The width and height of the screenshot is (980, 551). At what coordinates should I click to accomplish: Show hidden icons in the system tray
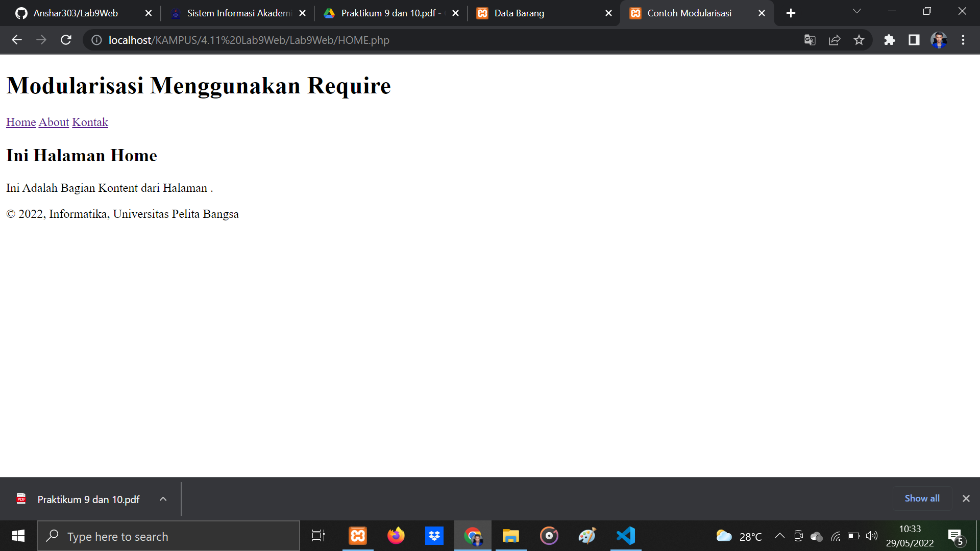coord(780,536)
